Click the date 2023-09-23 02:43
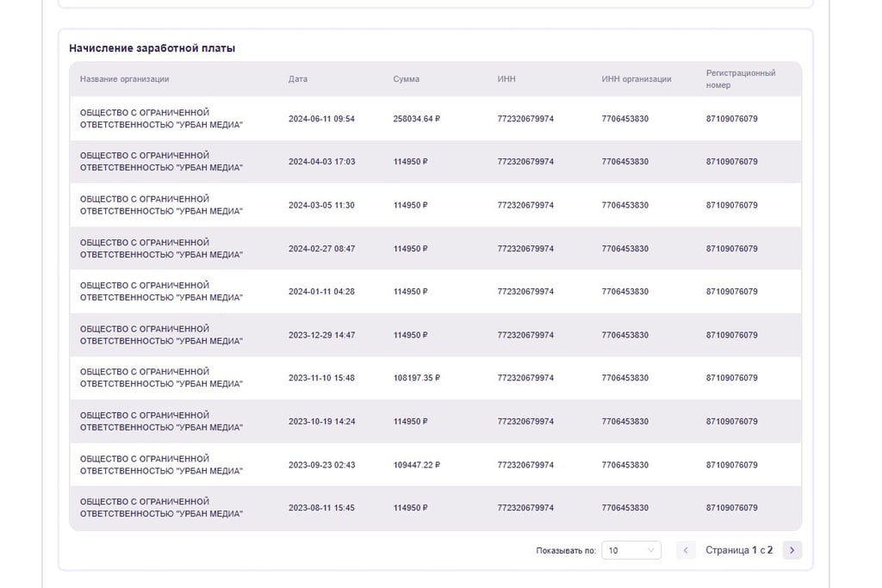Image resolution: width=882 pixels, height=588 pixels. point(322,465)
